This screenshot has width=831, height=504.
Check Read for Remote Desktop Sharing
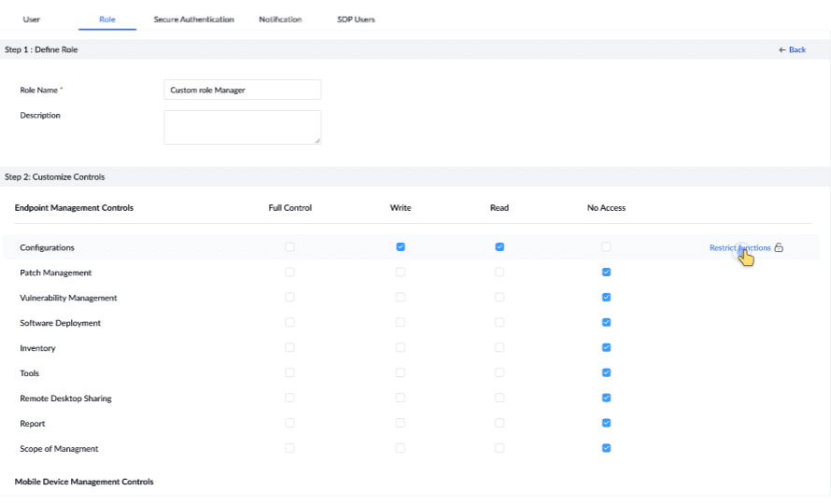pos(500,398)
